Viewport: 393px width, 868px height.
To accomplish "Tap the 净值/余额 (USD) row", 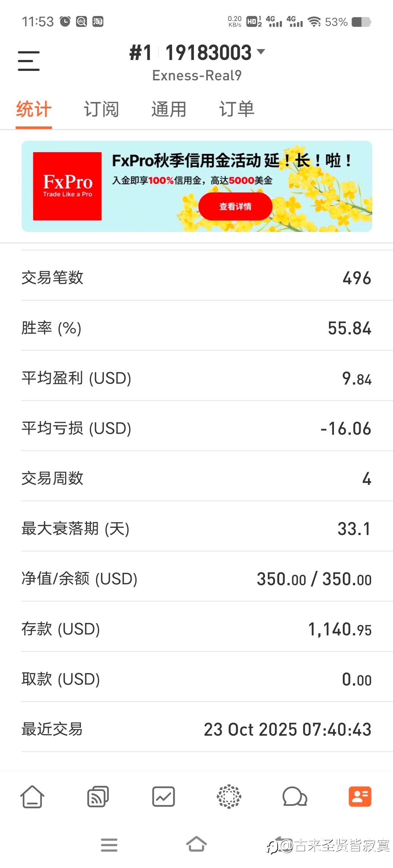I will pyautogui.click(x=196, y=579).
